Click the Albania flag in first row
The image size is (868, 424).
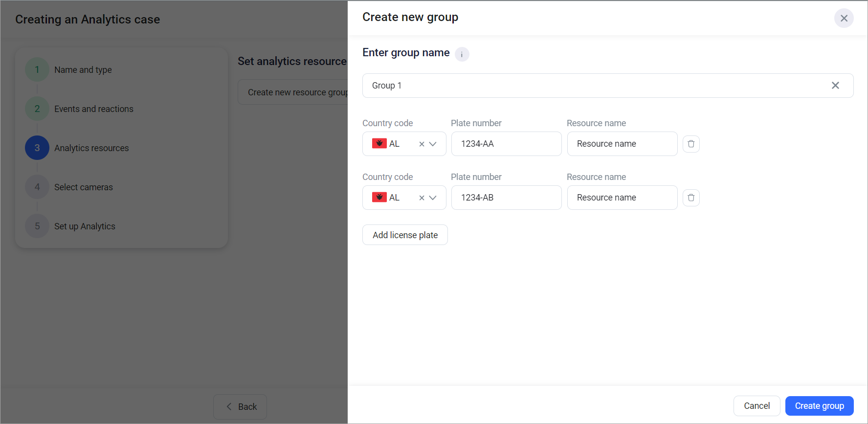[379, 144]
